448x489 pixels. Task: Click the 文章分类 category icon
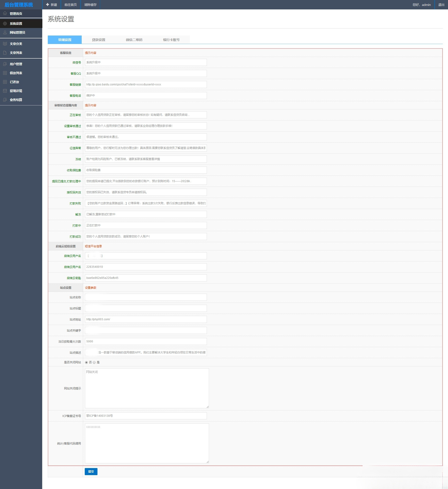[x=5, y=44]
